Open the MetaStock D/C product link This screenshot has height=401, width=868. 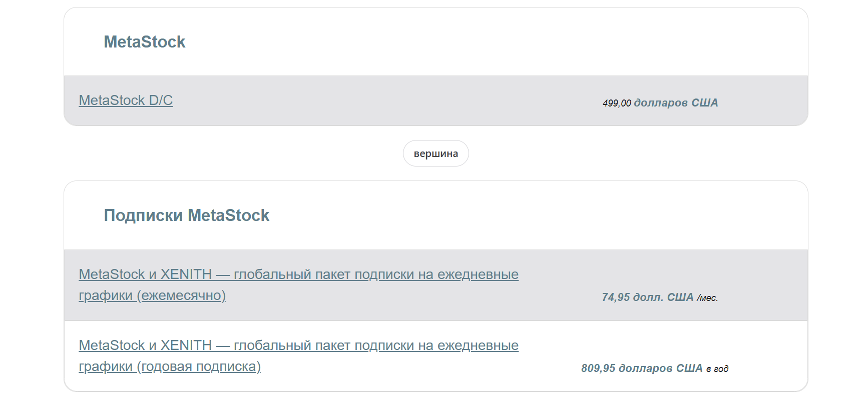(126, 100)
